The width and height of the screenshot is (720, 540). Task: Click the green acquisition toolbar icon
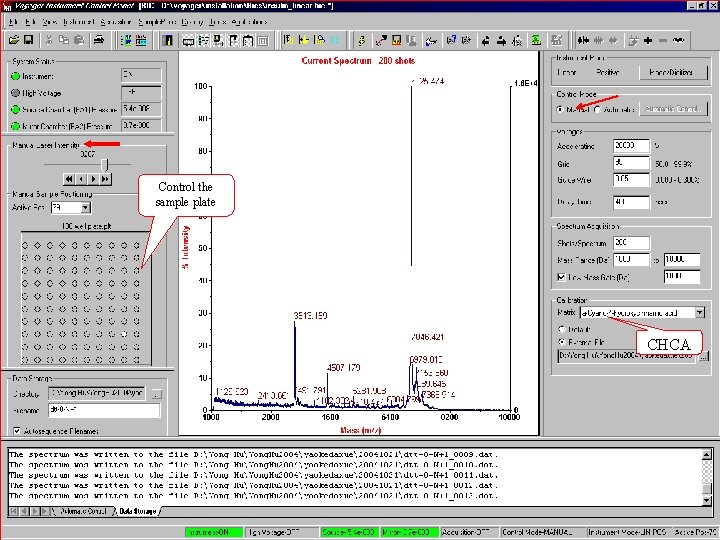click(x=536, y=40)
